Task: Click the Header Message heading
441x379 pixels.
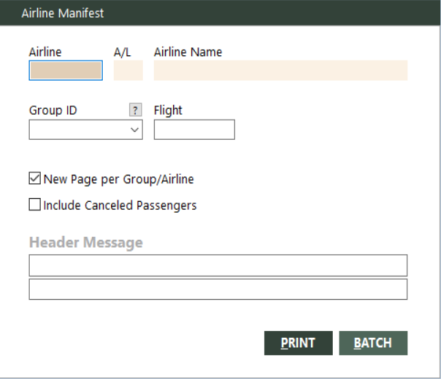Action: pyautogui.click(x=86, y=242)
